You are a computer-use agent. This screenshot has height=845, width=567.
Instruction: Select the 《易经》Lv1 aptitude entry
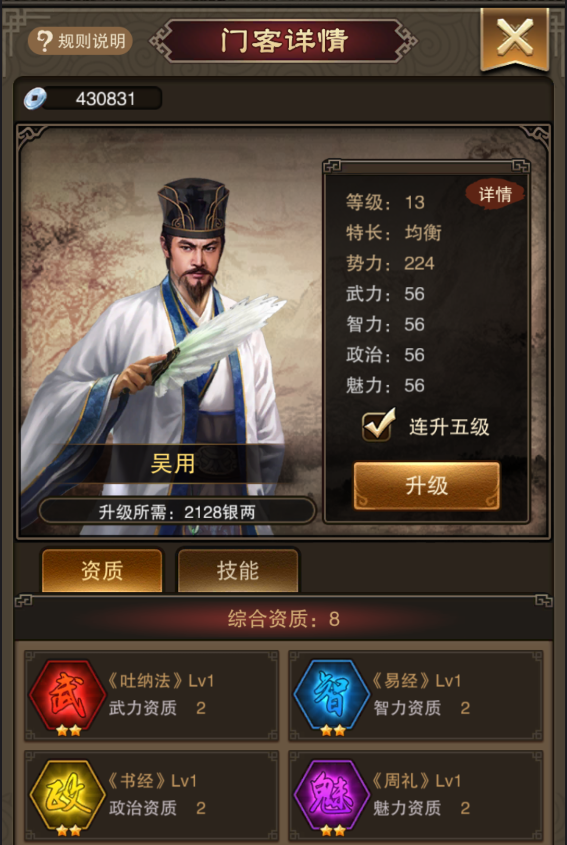(416, 696)
